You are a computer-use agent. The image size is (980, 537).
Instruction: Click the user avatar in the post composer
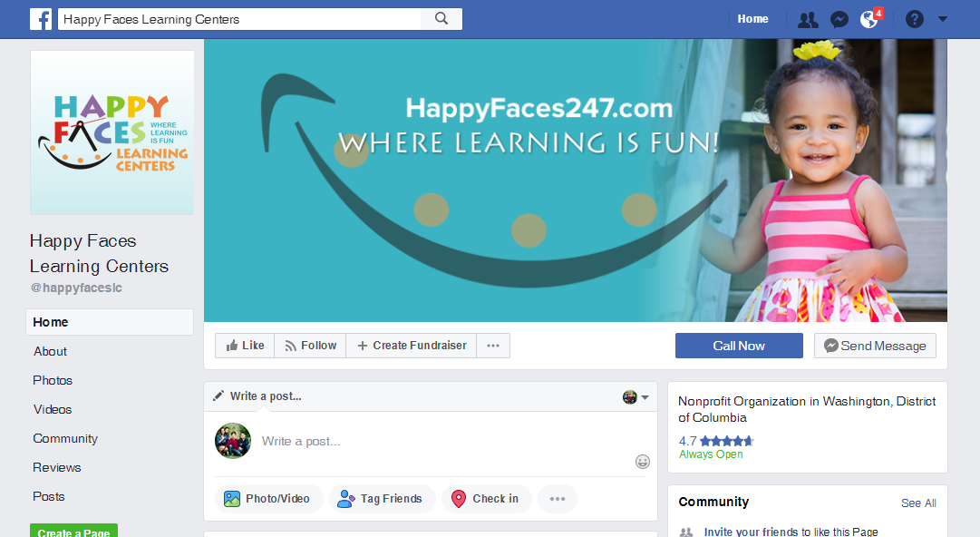(233, 441)
